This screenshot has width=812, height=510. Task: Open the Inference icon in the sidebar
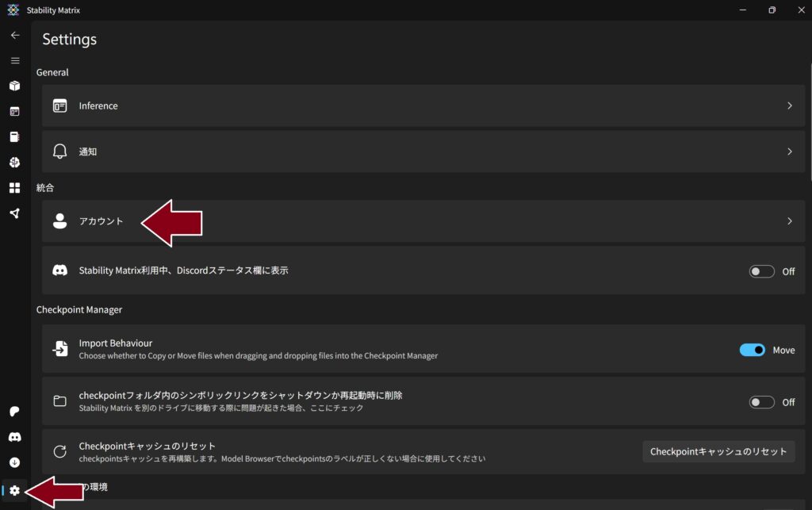(14, 111)
